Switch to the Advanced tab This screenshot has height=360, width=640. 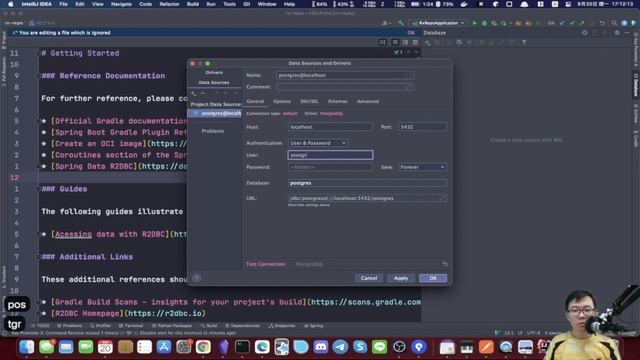(x=368, y=101)
